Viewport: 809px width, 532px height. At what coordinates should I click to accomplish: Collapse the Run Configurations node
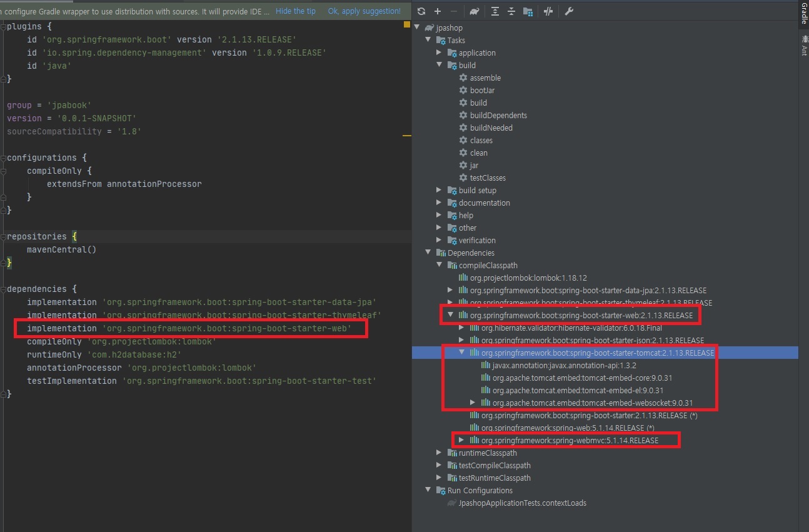428,490
